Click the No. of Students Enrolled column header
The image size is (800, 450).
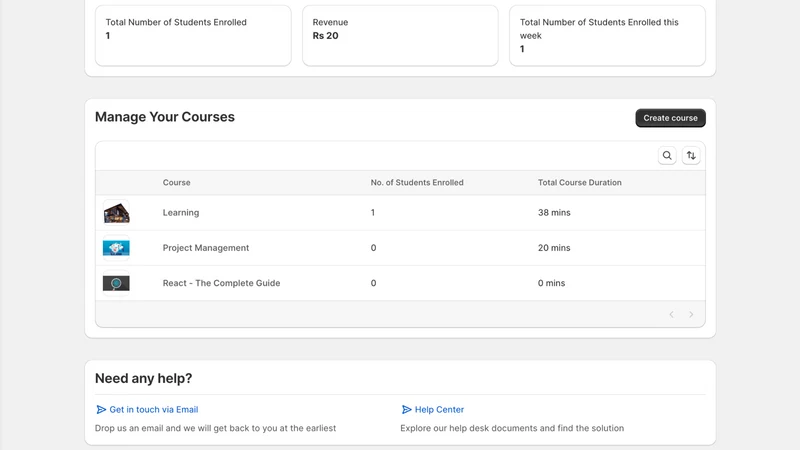click(x=417, y=183)
